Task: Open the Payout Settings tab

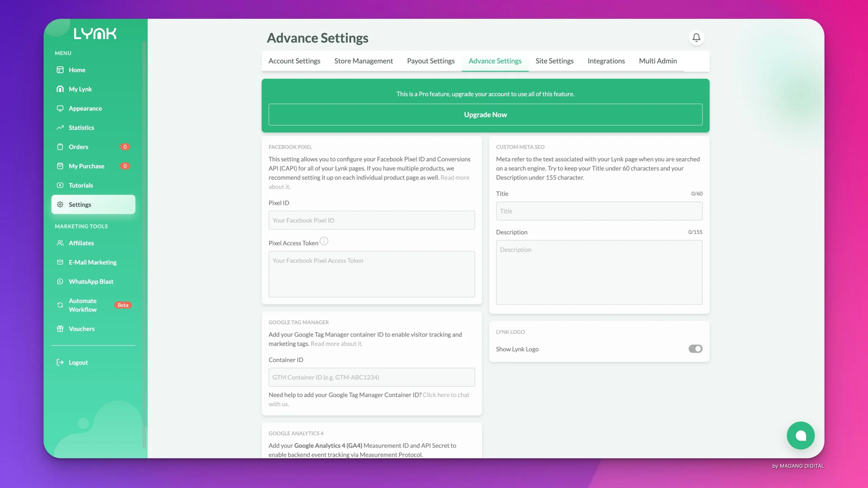Action: pyautogui.click(x=431, y=61)
